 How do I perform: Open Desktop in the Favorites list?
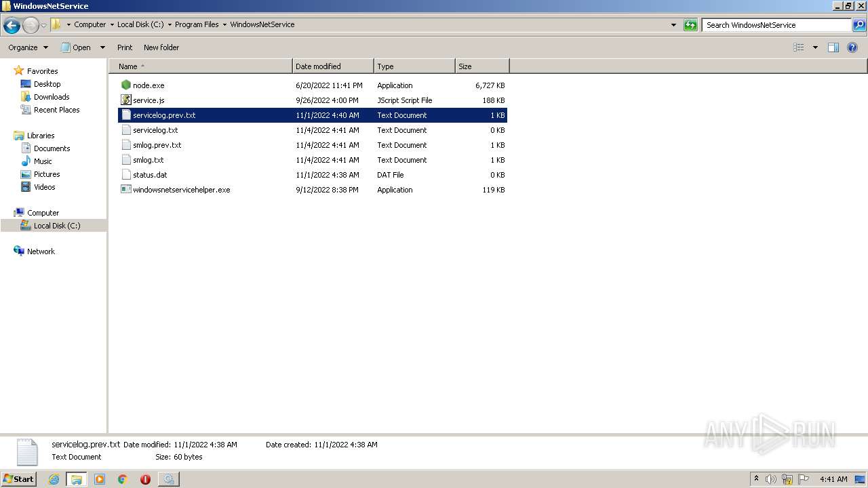coord(47,84)
